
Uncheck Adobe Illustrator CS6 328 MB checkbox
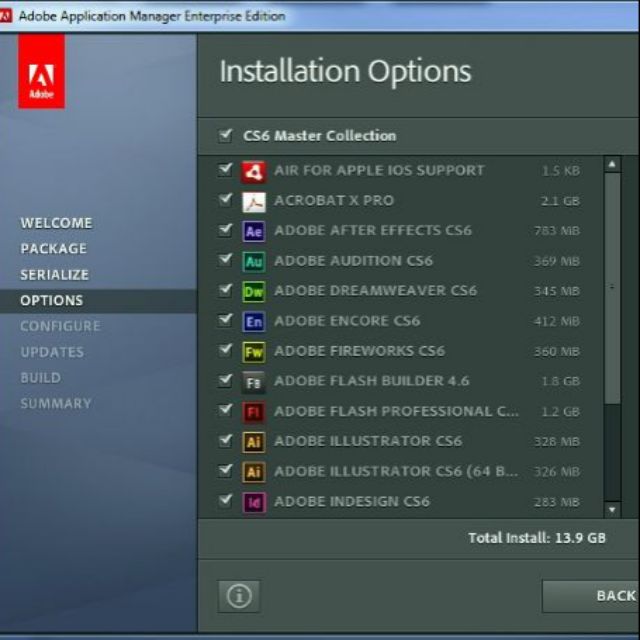click(x=225, y=440)
